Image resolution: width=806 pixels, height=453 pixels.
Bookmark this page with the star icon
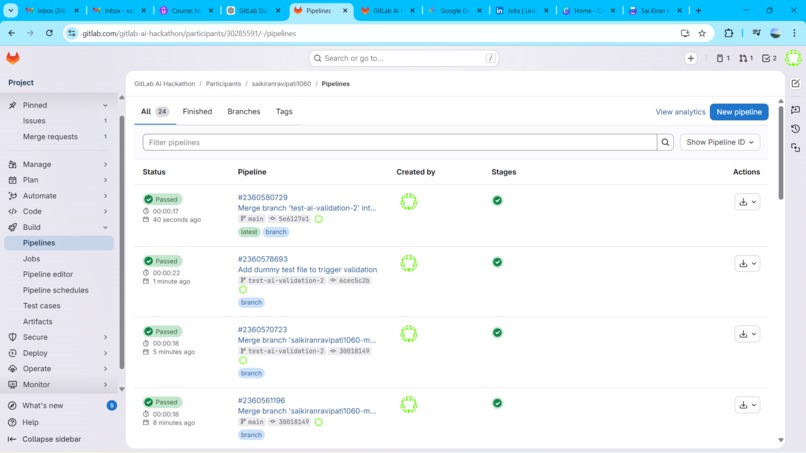pos(702,33)
